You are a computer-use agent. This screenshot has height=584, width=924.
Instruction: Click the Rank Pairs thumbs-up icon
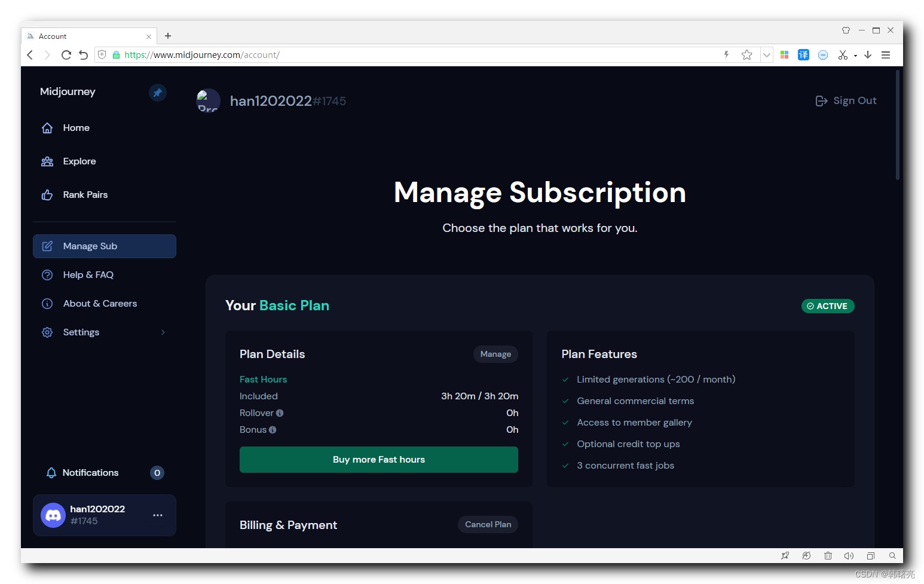click(47, 195)
